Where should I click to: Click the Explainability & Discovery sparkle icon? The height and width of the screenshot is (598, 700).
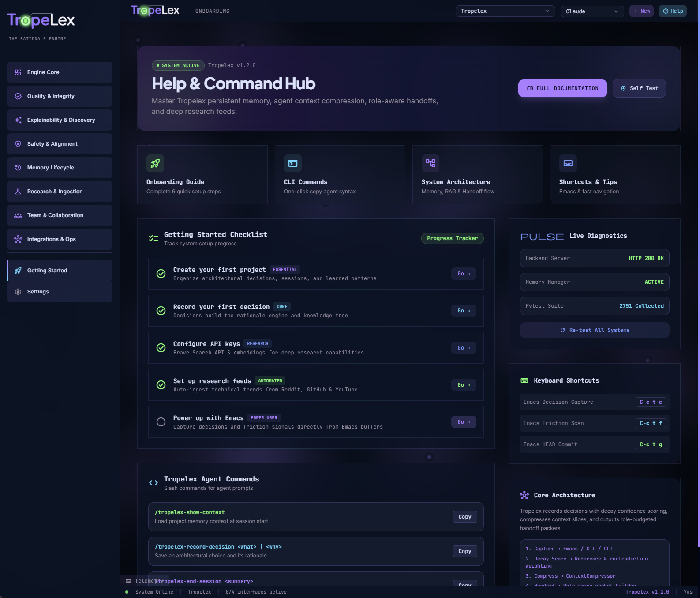tap(18, 120)
